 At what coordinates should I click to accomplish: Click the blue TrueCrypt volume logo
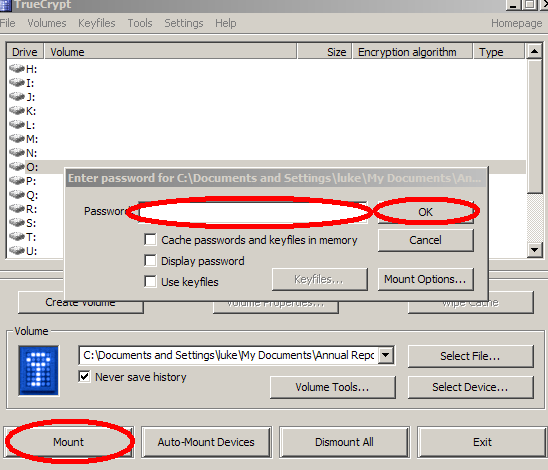(39, 370)
